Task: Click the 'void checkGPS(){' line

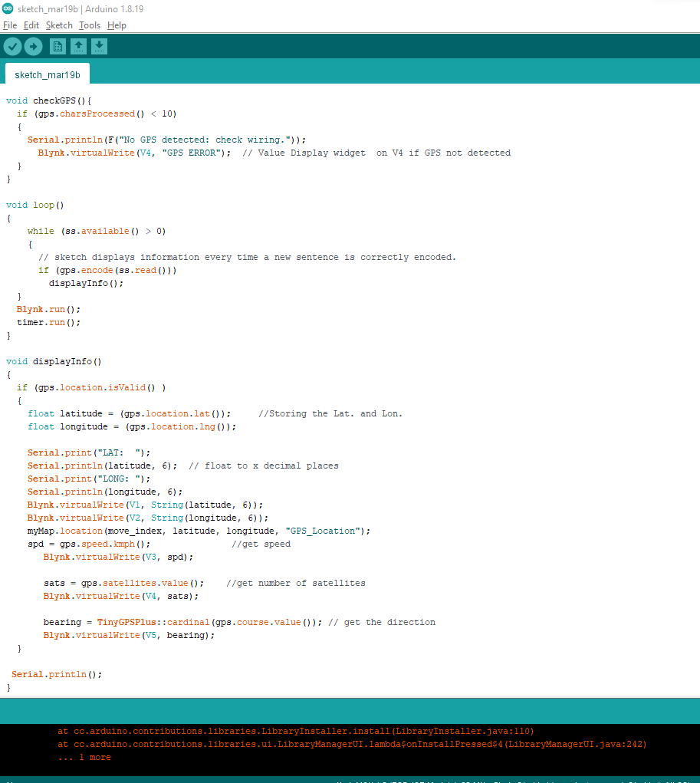Action: coord(49,101)
